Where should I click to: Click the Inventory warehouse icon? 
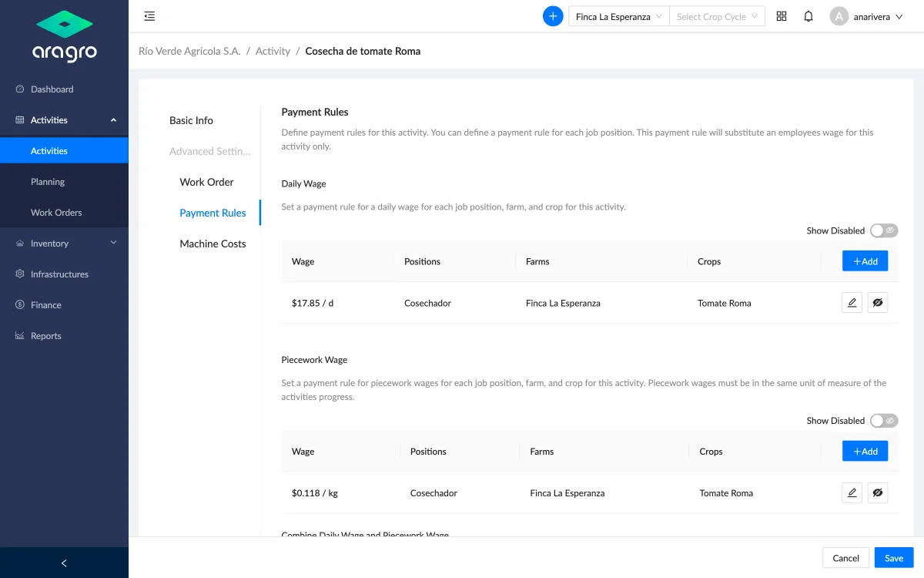pos(20,244)
